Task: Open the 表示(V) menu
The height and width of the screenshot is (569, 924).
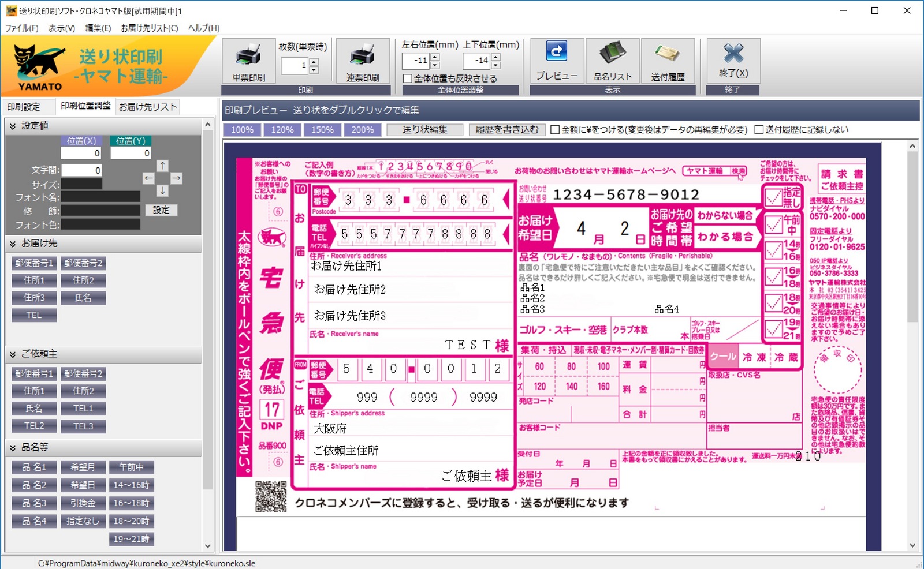Action: coord(62,28)
